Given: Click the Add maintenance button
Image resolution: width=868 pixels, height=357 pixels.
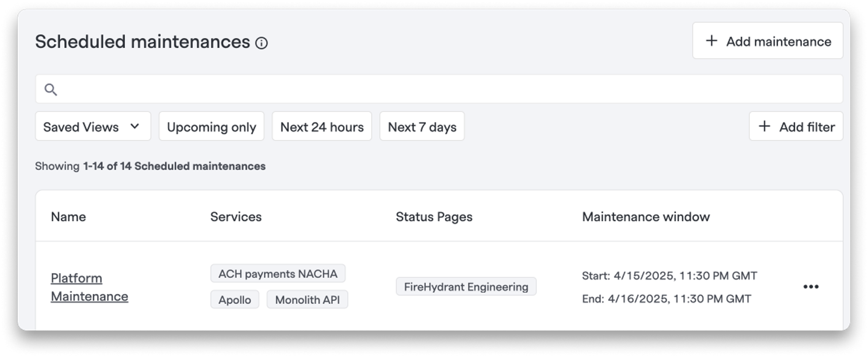Looking at the screenshot, I should pyautogui.click(x=768, y=41).
